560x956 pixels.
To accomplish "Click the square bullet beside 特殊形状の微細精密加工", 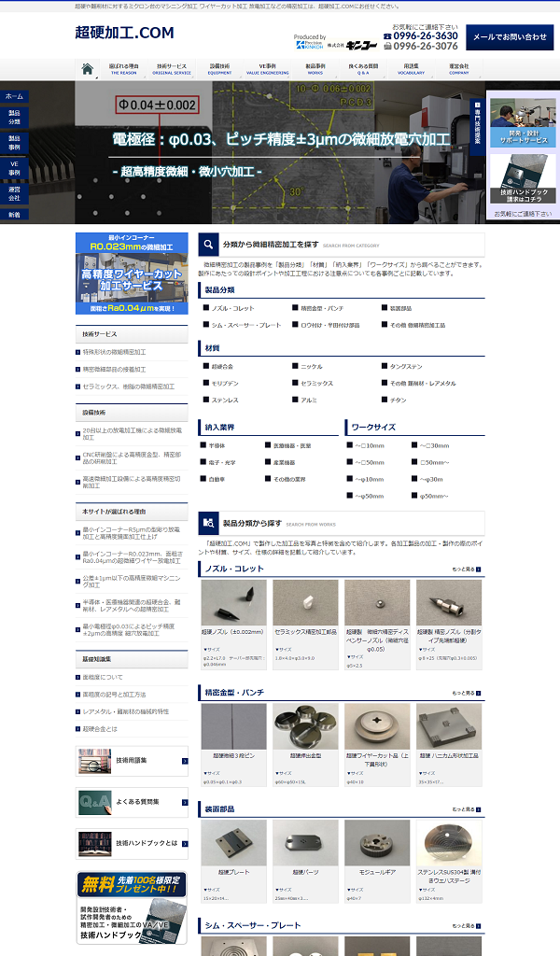I will pyautogui.click(x=78, y=352).
